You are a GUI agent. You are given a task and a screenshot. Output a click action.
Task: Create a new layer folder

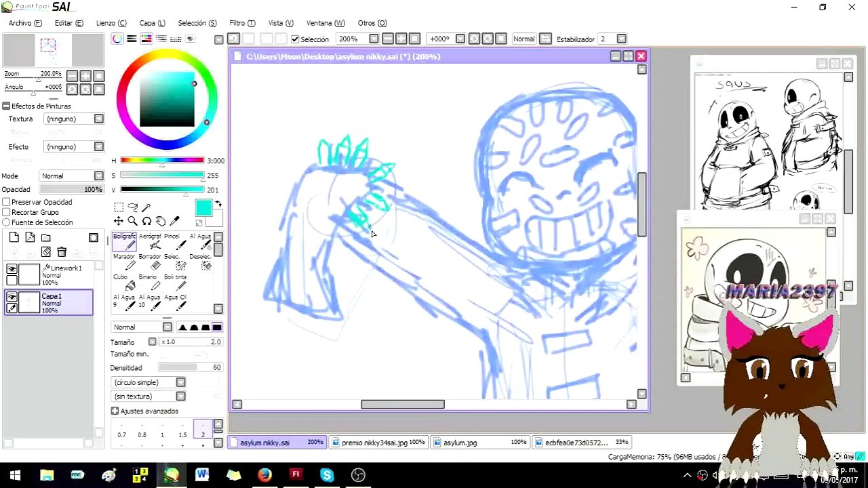point(45,237)
